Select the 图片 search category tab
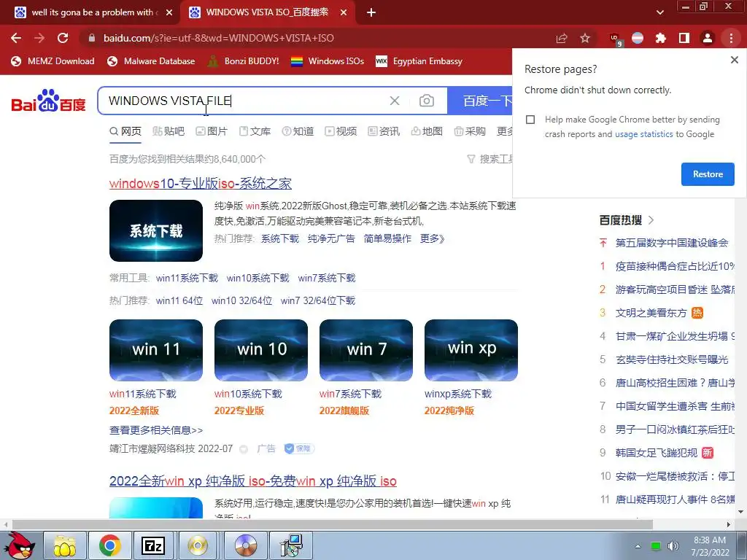Image resolution: width=747 pixels, height=560 pixels. 212,131
